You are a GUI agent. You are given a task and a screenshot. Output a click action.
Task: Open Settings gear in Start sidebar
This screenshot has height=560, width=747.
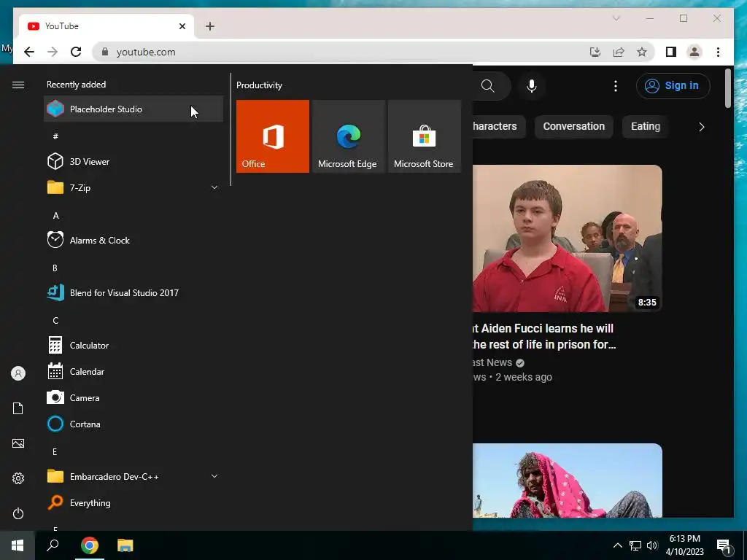(18, 478)
